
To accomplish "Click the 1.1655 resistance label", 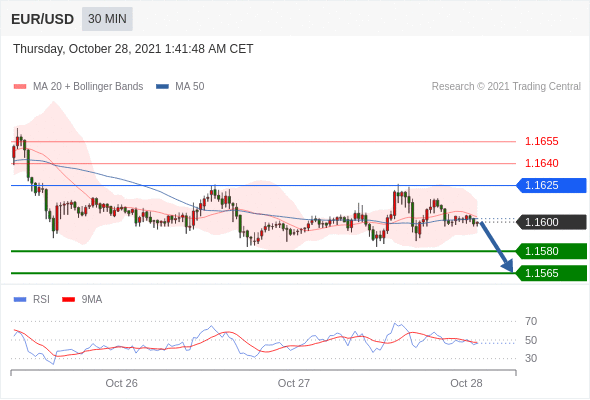I will pyautogui.click(x=541, y=141).
